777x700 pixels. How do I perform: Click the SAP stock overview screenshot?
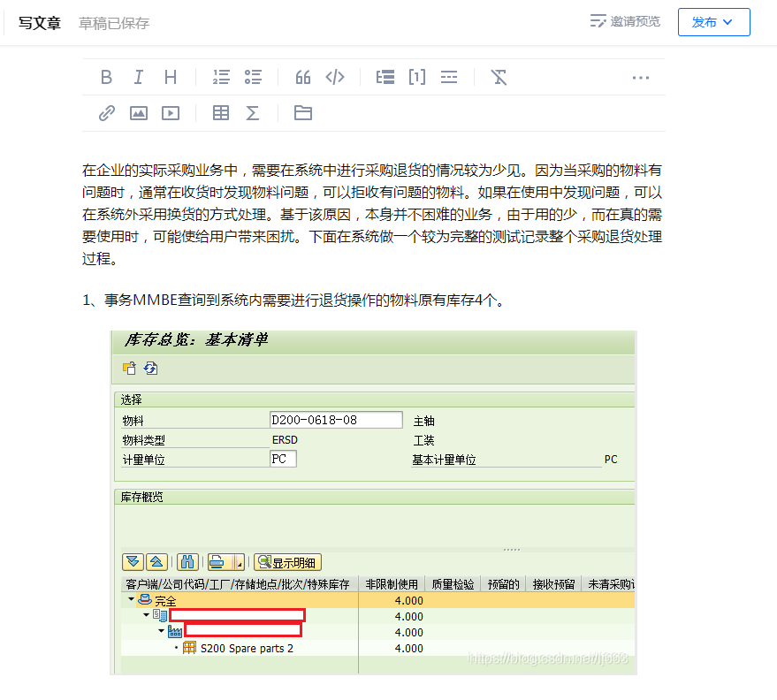point(373,502)
